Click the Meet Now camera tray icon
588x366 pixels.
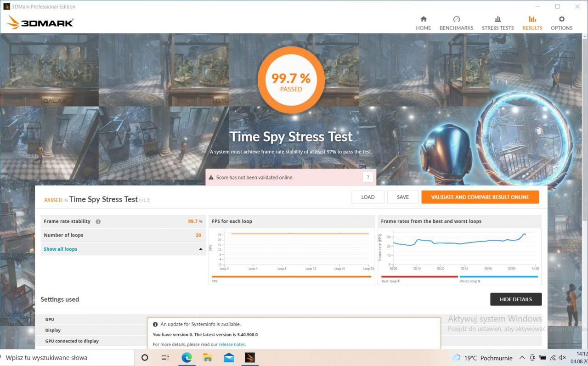(x=532, y=358)
